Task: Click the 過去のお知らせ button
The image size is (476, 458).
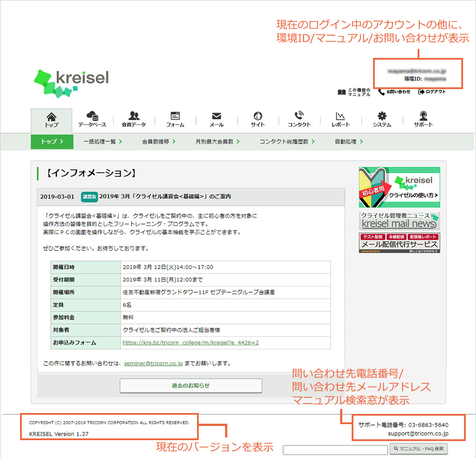Action: (191, 385)
